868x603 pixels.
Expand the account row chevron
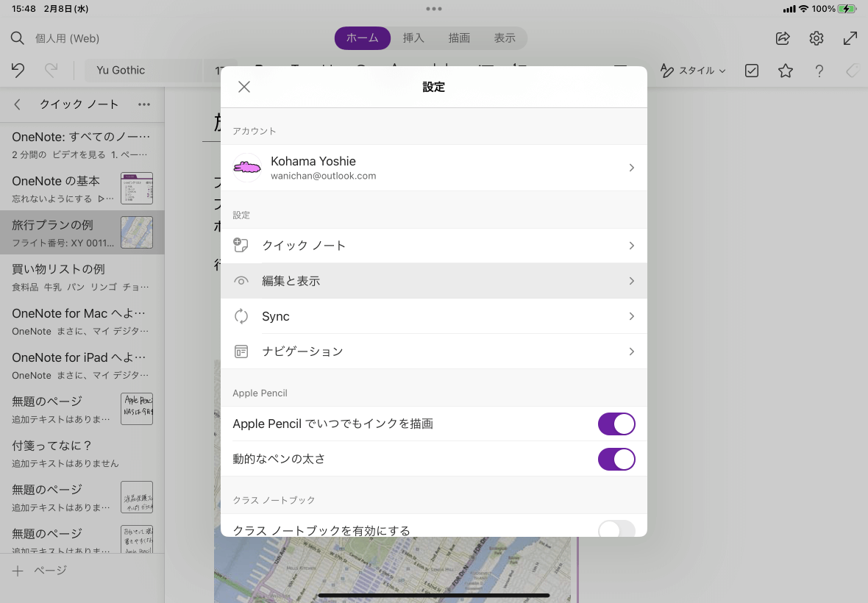pos(632,168)
